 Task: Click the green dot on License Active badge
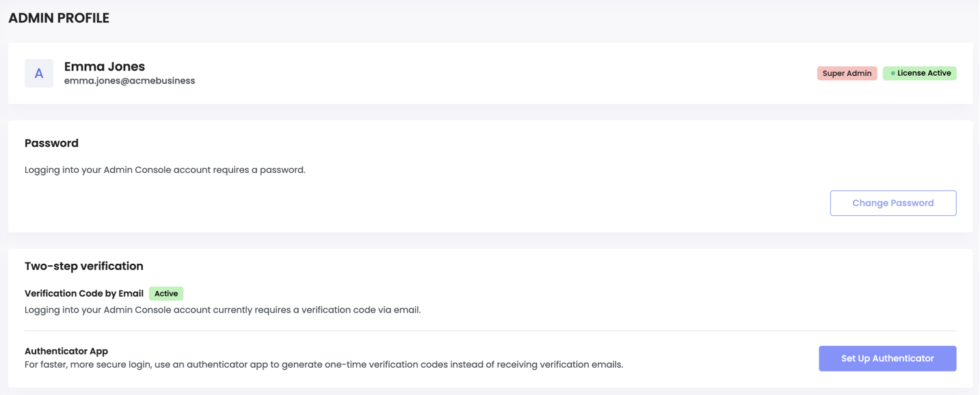(x=892, y=72)
